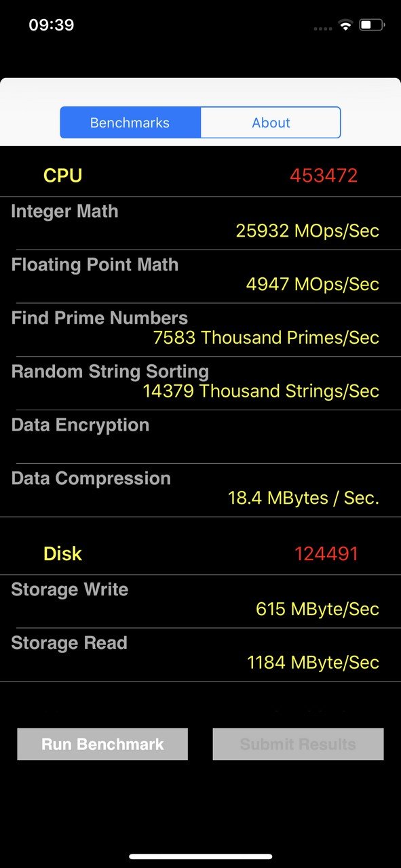This screenshot has height=868, width=401.
Task: Tap the Run Benchmark button
Action: 102,744
